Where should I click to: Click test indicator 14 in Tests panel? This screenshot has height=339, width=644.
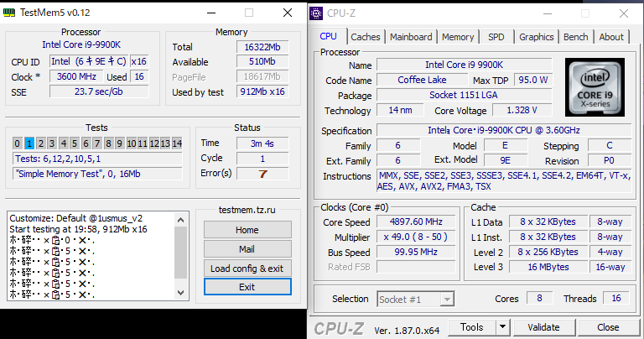coord(177,143)
